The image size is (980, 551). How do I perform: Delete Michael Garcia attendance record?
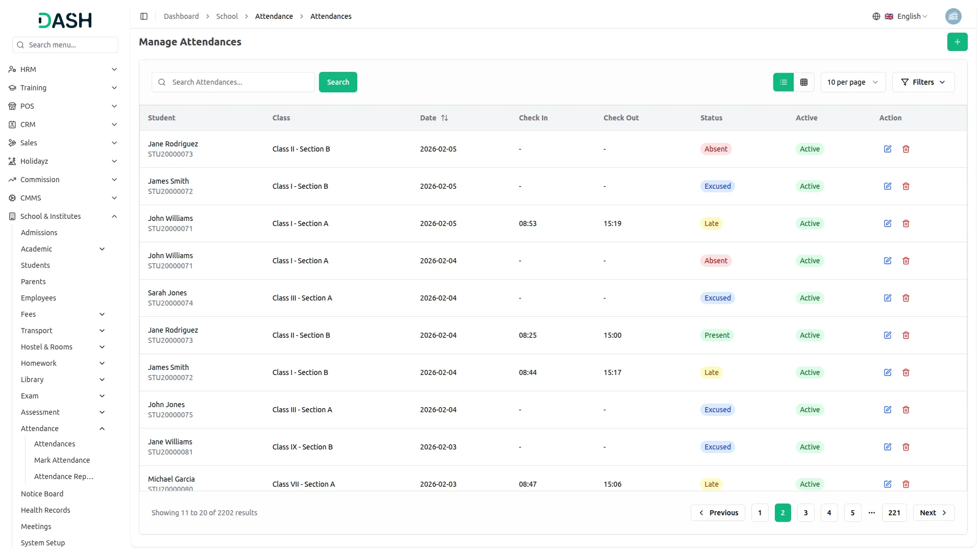coord(906,484)
